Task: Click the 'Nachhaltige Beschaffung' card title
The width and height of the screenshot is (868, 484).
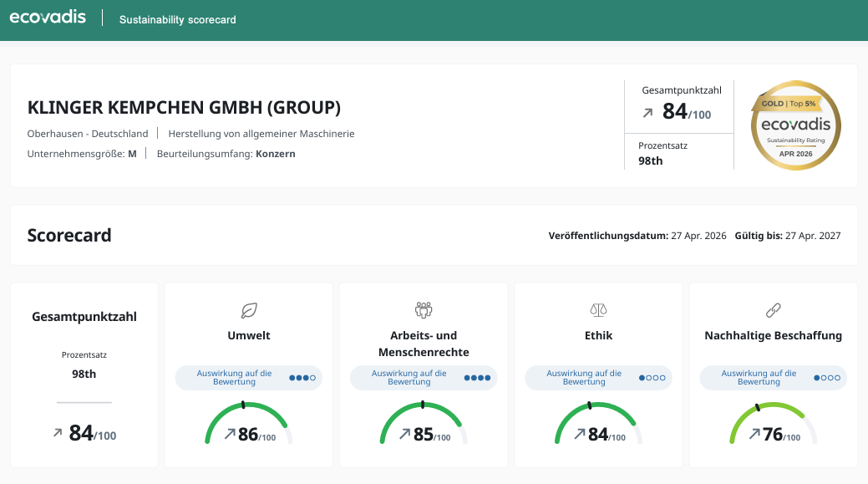Action: [774, 335]
